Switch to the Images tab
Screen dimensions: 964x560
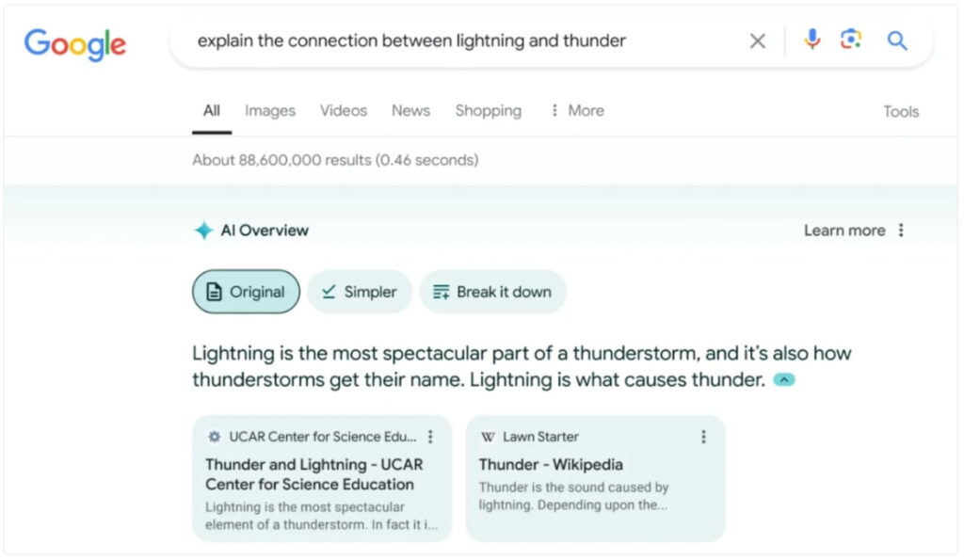tap(270, 111)
